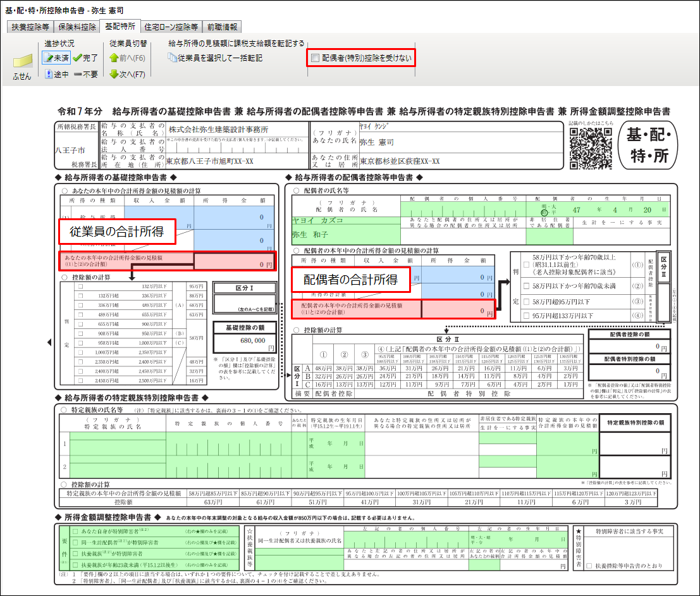Click the pink employee total income estimate field
Screen dimensions: 700x596
(x=235, y=261)
